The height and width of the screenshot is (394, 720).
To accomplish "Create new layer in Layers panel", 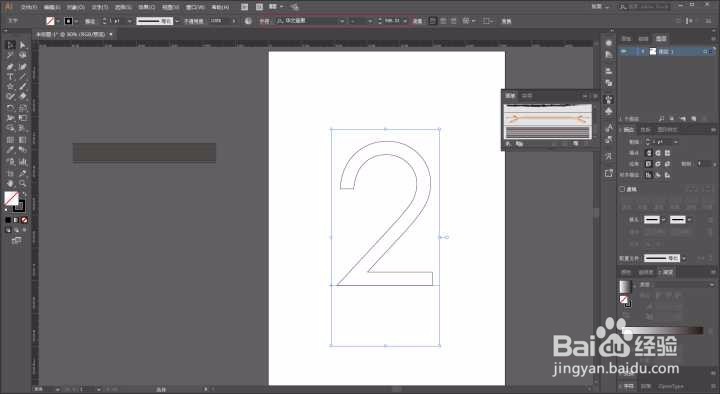I will 693,118.
